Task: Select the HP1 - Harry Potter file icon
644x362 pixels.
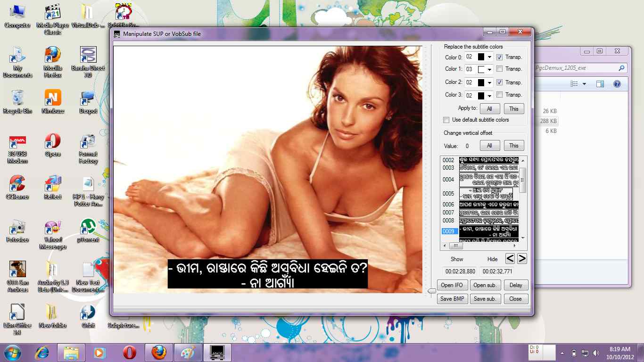Action: click(88, 191)
